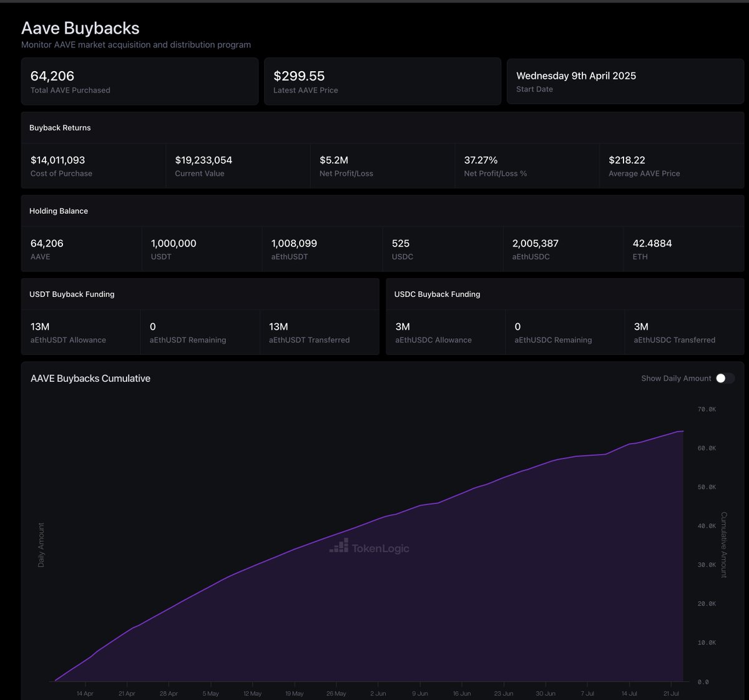Select the 1,000,000 USDT balance

(x=174, y=243)
